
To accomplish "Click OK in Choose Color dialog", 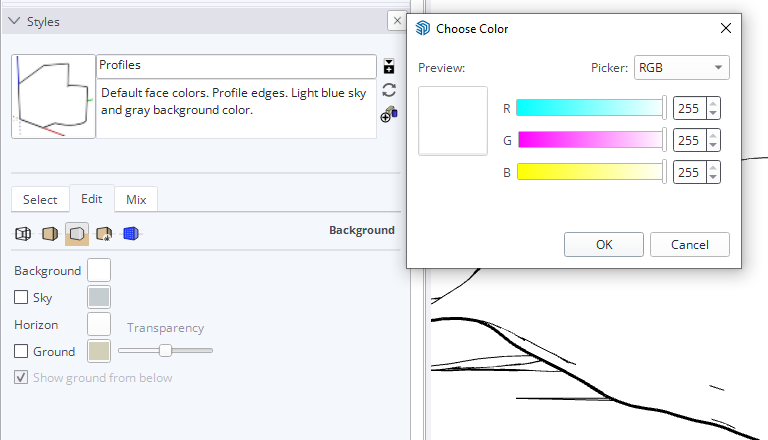I will tap(603, 244).
